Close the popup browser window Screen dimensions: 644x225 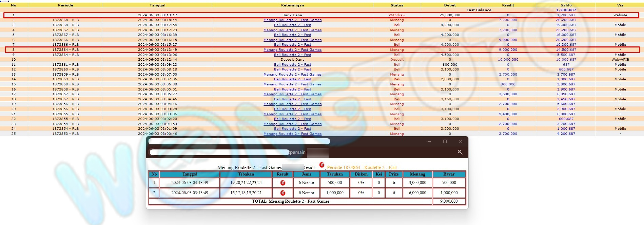click(x=460, y=141)
